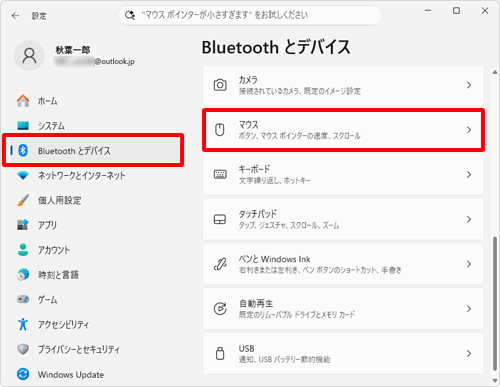Click the Windows Update sync icon
The image size is (500, 387).
pyautogui.click(x=23, y=374)
